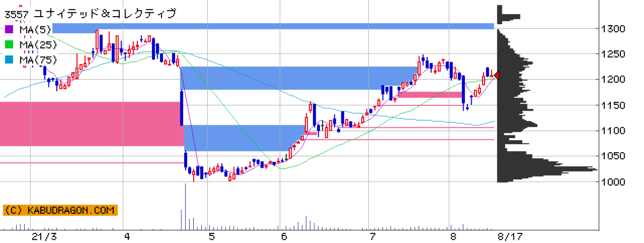Click the date axis label 7

coord(372,237)
